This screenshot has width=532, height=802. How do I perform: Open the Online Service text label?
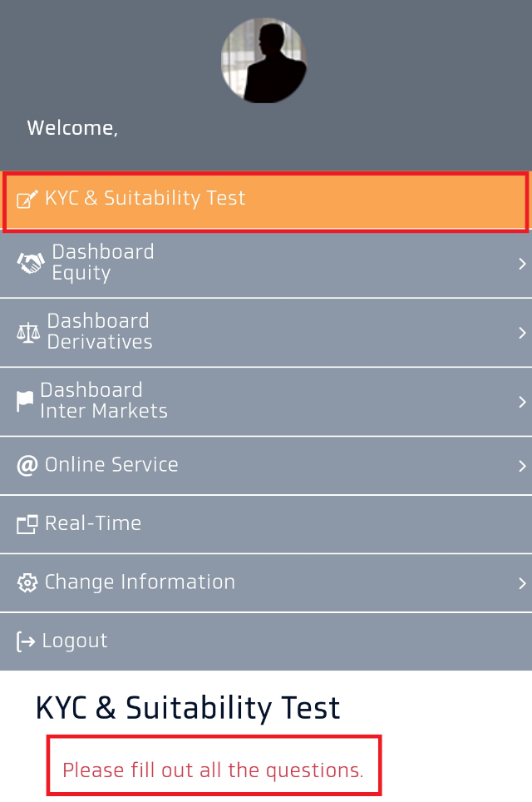click(111, 464)
